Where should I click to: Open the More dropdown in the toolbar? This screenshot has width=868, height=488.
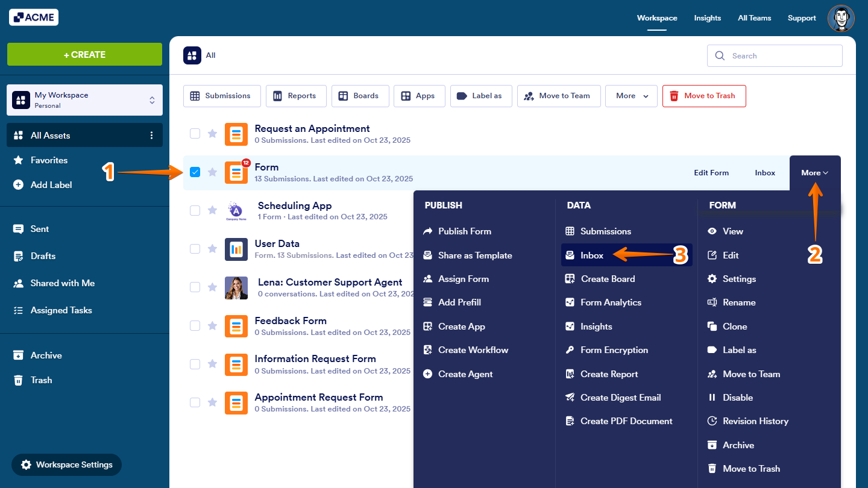[631, 95]
